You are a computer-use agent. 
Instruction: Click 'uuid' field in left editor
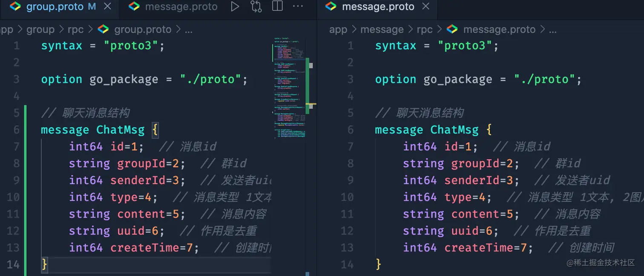(131, 231)
